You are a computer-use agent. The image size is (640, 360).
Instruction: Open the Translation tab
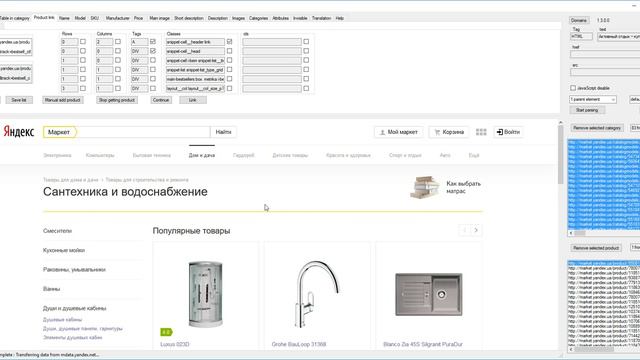tap(321, 18)
